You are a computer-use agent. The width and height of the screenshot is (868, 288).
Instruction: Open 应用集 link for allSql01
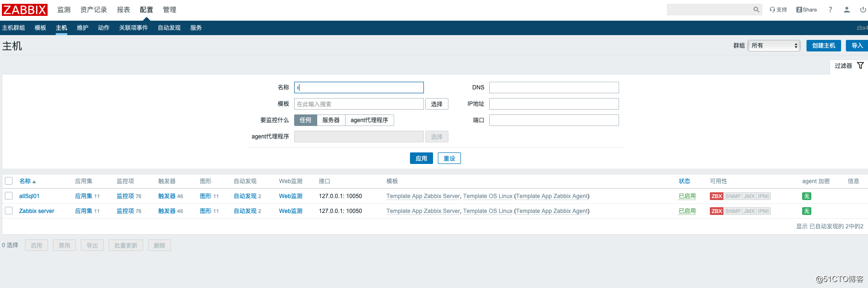point(84,196)
